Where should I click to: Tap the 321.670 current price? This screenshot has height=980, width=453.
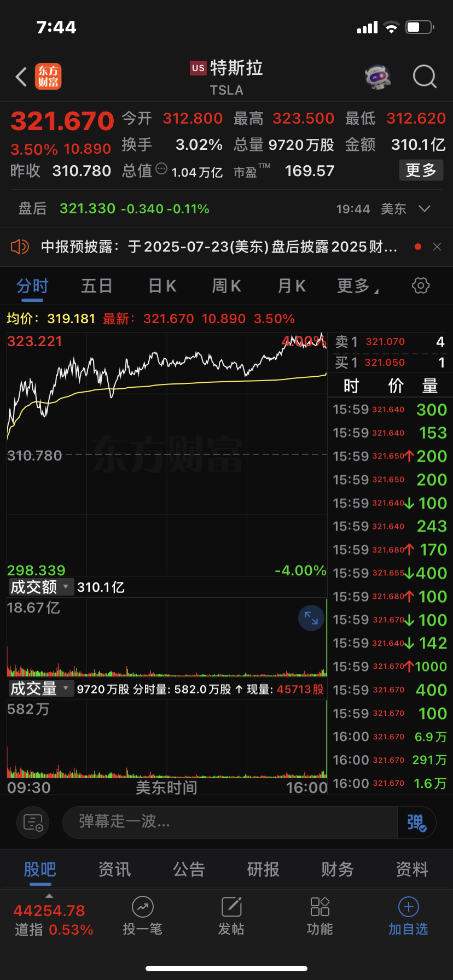(x=62, y=121)
